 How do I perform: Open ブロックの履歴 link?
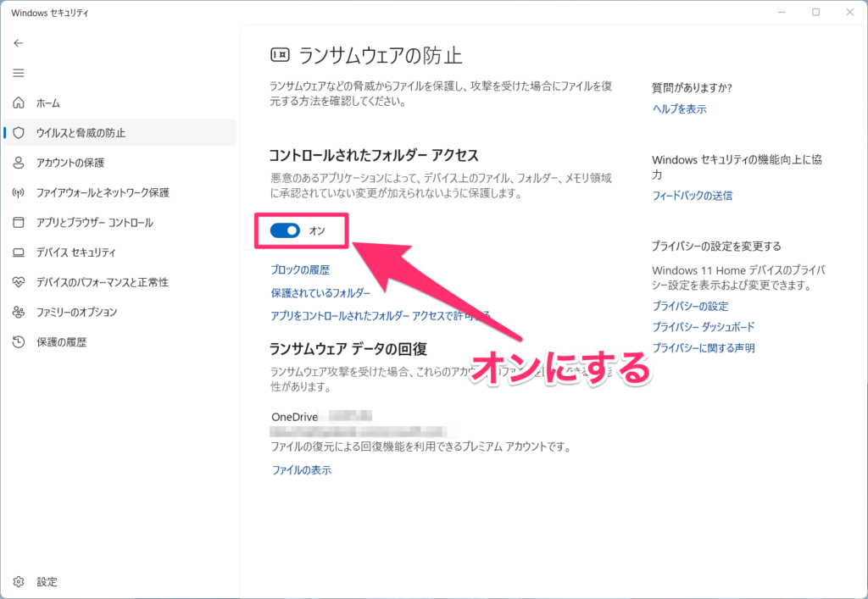[x=300, y=269]
